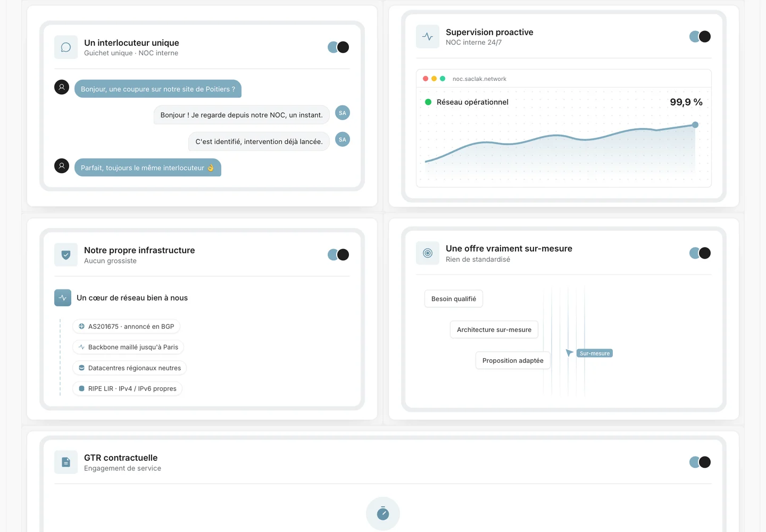Image resolution: width=766 pixels, height=532 pixels.
Task: Click the noc.saclak.network address text
Action: 479,79
